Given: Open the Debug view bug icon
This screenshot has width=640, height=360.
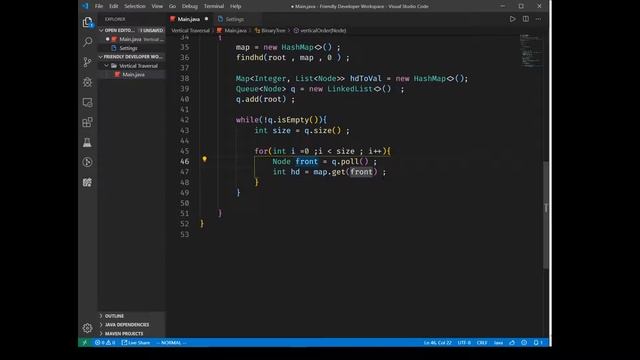Looking at the screenshot, I should 87,82.
